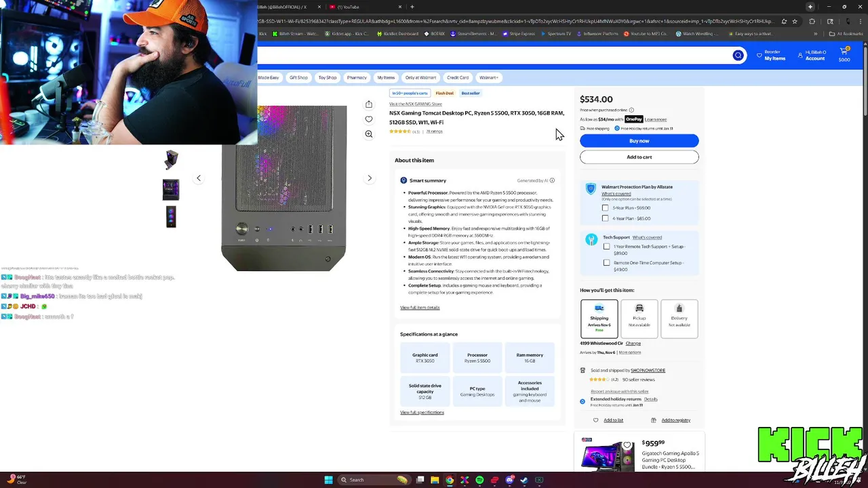Open the Toy Shop nav item

click(x=328, y=77)
